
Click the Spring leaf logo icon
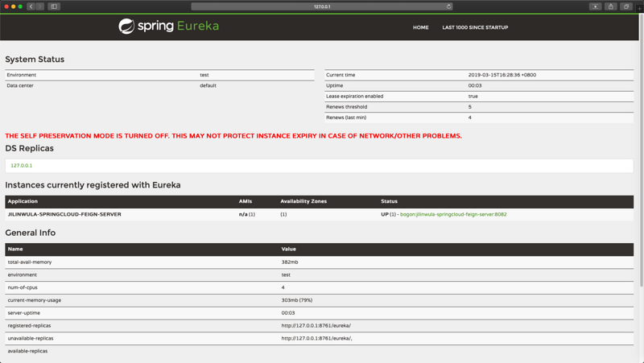[x=126, y=27]
